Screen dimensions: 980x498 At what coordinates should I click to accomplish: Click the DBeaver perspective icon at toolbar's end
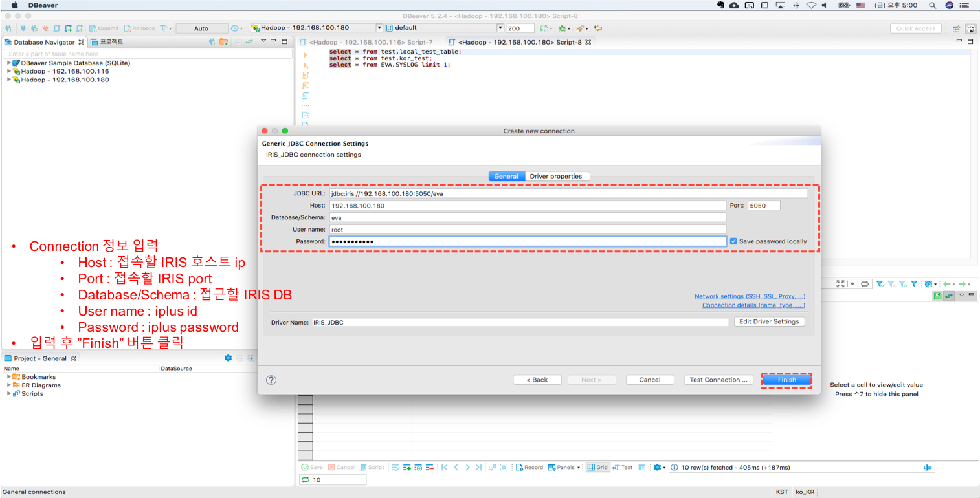[970, 28]
